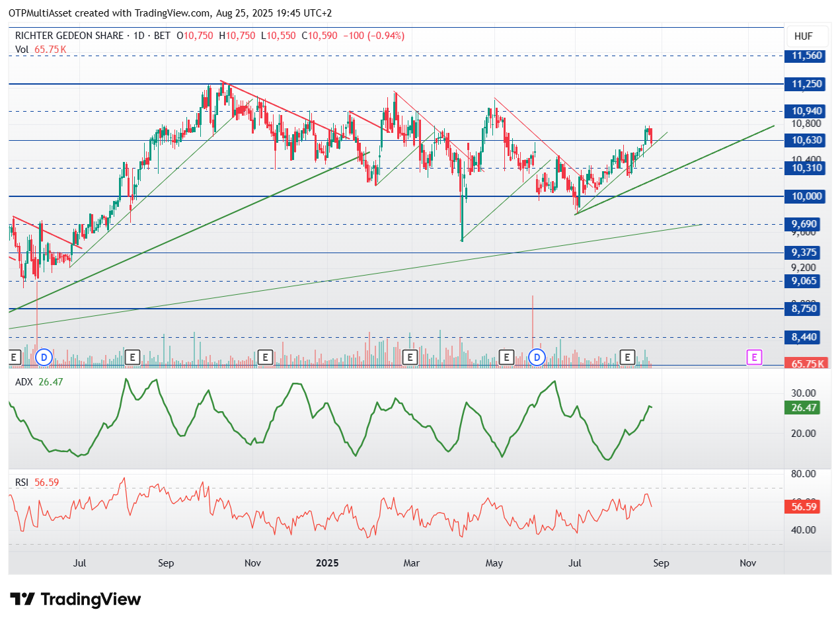Click the 10,000 price level label
This screenshot has height=624, width=840.
[x=806, y=196]
